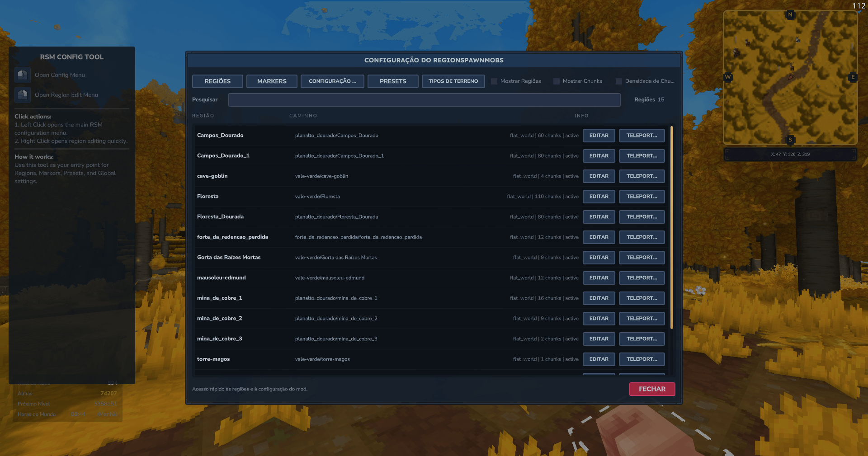The image size is (868, 456).
Task: Edit the cave-goblin region
Action: pyautogui.click(x=599, y=176)
